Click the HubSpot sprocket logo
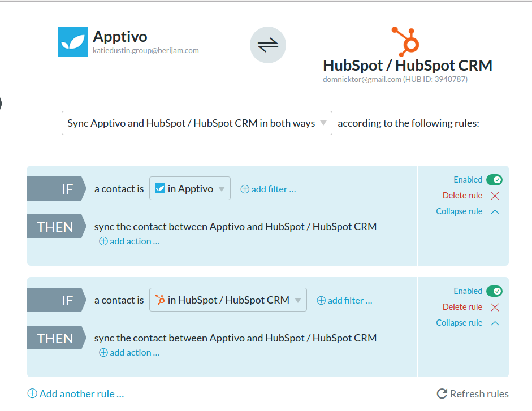The width and height of the screenshot is (532, 411). 406,41
